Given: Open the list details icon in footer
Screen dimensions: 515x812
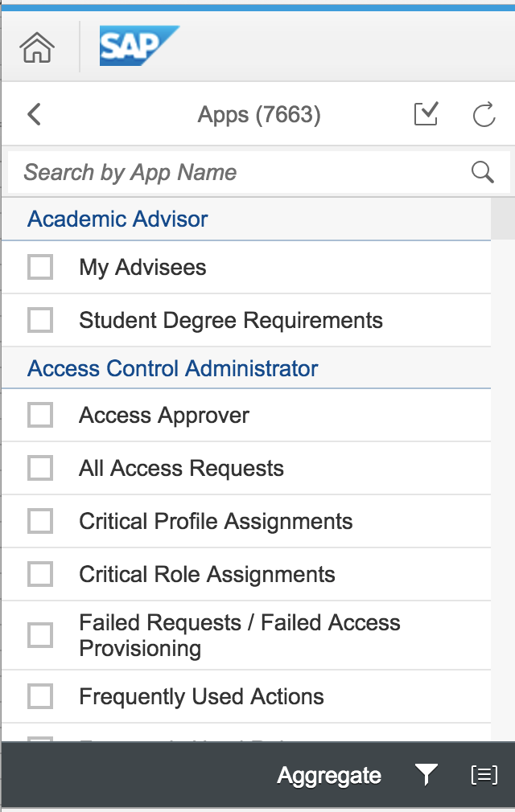Looking at the screenshot, I should click(484, 775).
